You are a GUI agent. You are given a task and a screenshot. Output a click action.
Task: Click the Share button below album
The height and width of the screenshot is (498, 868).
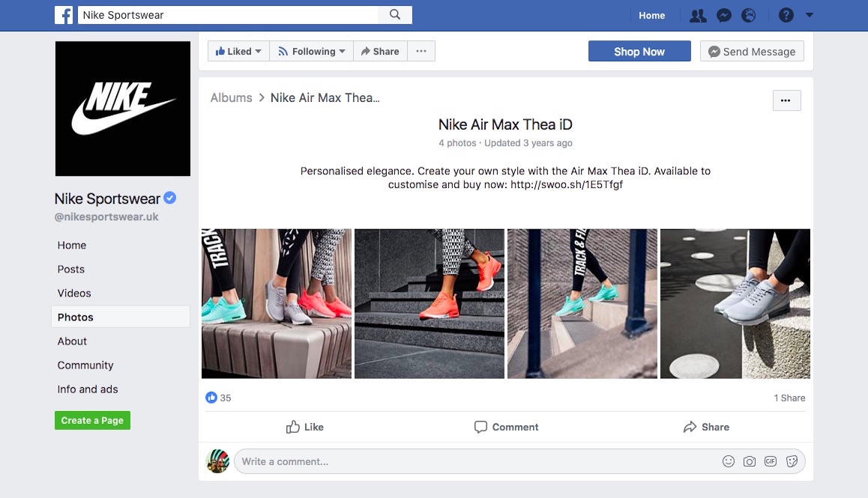pyautogui.click(x=706, y=427)
